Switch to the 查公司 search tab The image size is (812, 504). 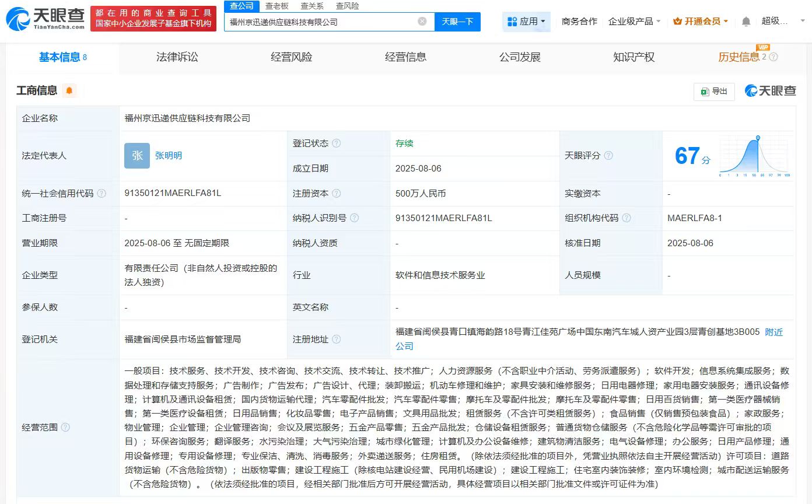[x=242, y=6]
